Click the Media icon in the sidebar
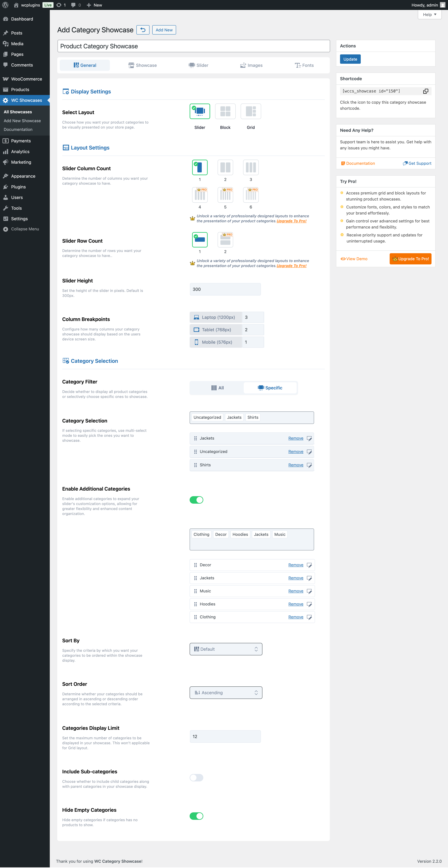Screen dimensions: 448x868 coord(5,44)
